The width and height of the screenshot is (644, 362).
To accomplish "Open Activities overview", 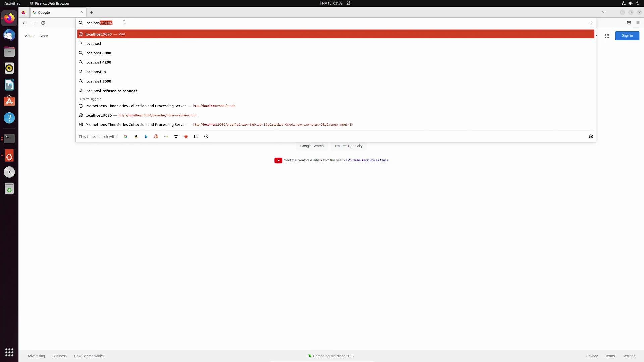I will pos(12,3).
